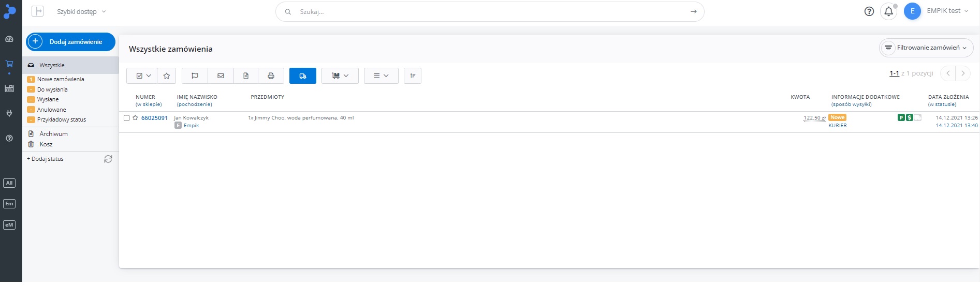Select the checkbox for order 66025091
This screenshot has height=286, width=980.
[x=126, y=118]
